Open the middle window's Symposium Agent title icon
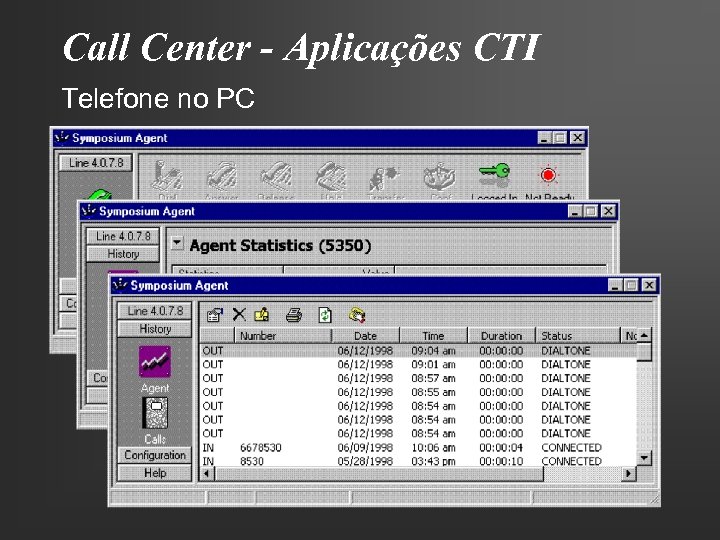 point(89,211)
